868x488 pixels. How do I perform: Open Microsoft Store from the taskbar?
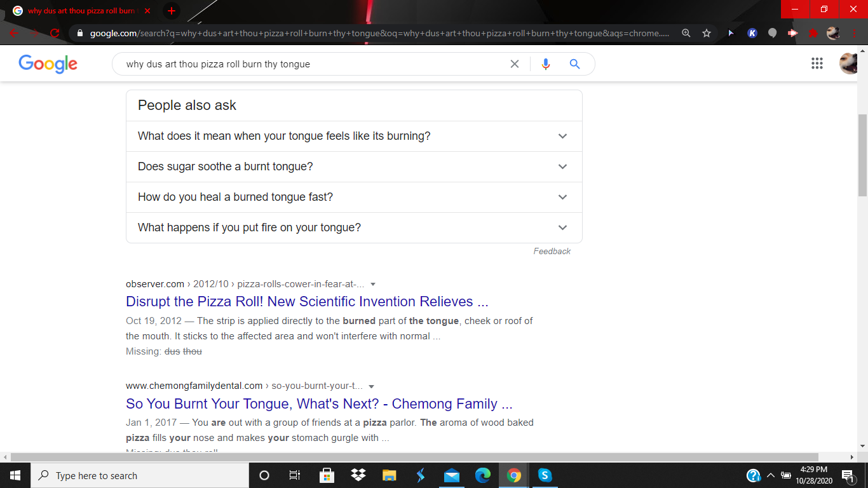[x=327, y=475]
